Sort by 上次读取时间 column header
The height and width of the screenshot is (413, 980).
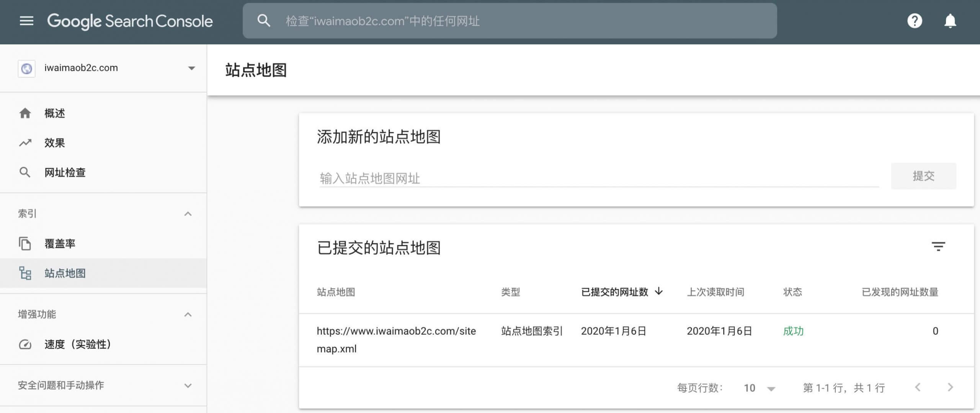coord(715,292)
